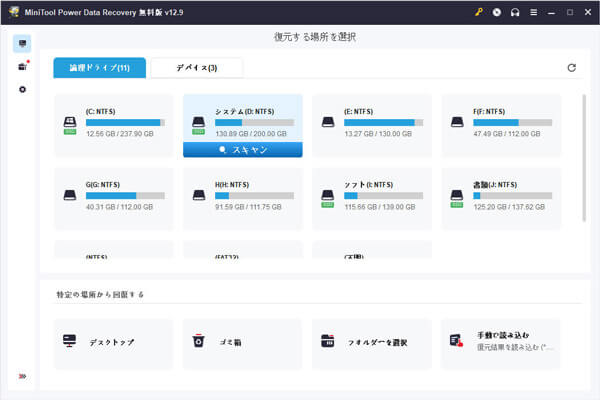Click the 115.66 GB / 139.00 GB text

click(380, 207)
